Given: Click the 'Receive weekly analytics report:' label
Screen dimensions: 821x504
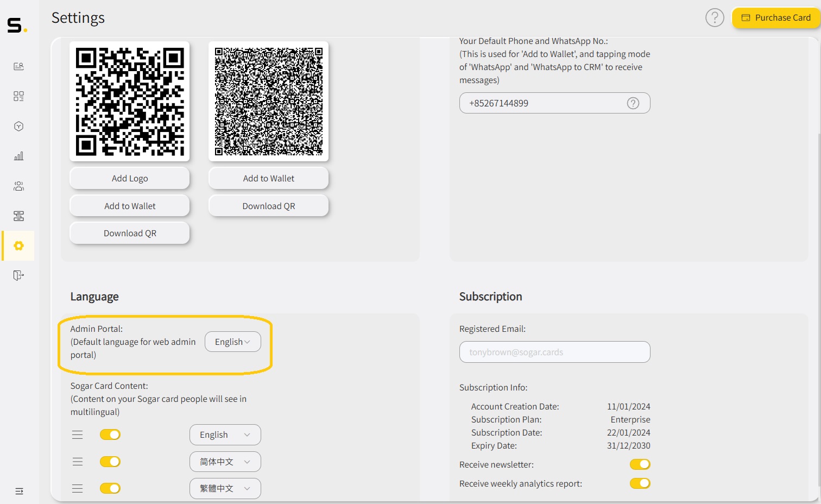Looking at the screenshot, I should click(x=521, y=483).
